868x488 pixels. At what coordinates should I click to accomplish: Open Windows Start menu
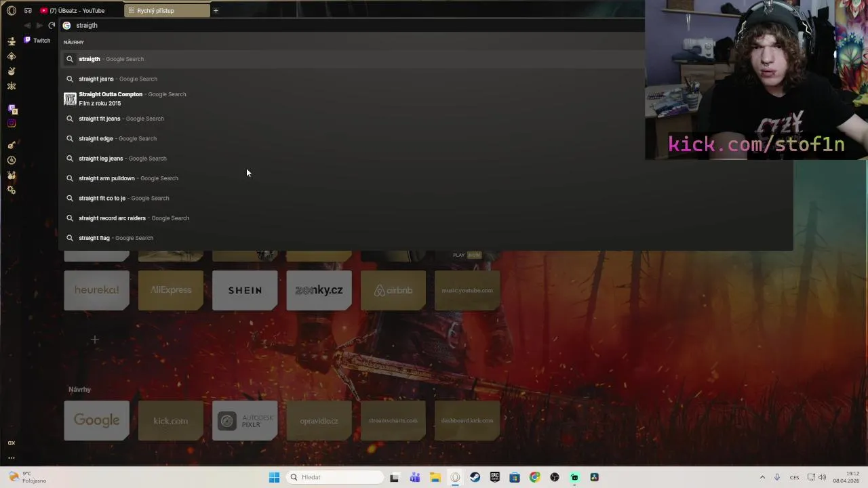click(x=274, y=477)
